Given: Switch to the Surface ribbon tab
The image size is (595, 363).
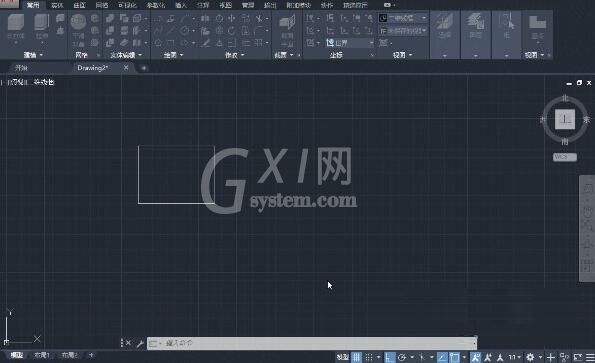Looking at the screenshot, I should [x=79, y=5].
